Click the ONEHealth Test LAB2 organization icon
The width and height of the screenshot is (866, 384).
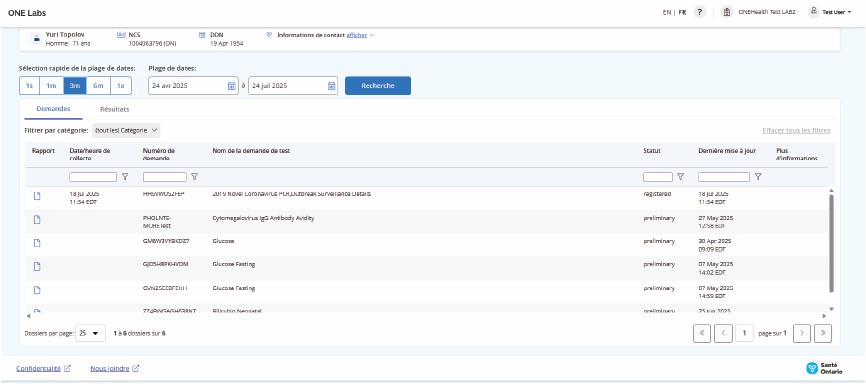point(727,12)
